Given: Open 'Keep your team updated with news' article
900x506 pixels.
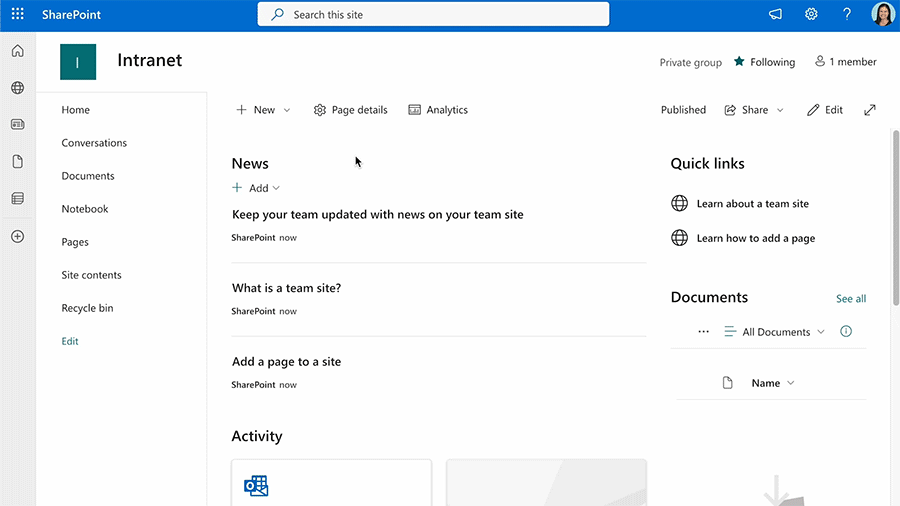Looking at the screenshot, I should click(x=378, y=215).
